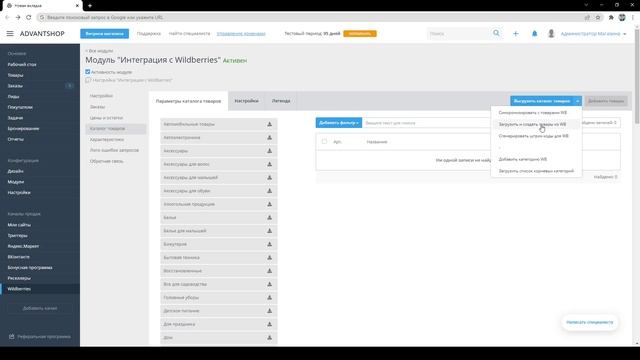Open Найти специалиста link
This screenshot has height=360, width=640.
point(189,33)
